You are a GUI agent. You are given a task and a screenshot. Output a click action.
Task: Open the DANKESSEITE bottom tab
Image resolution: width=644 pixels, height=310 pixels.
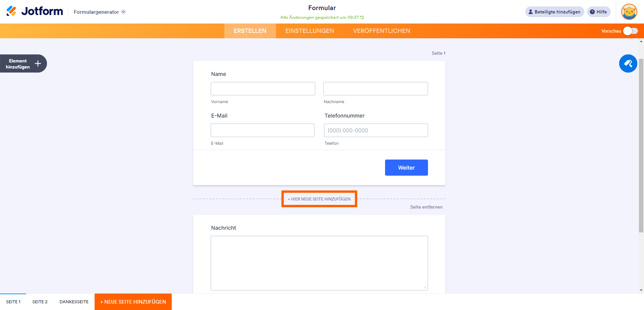pos(74,302)
